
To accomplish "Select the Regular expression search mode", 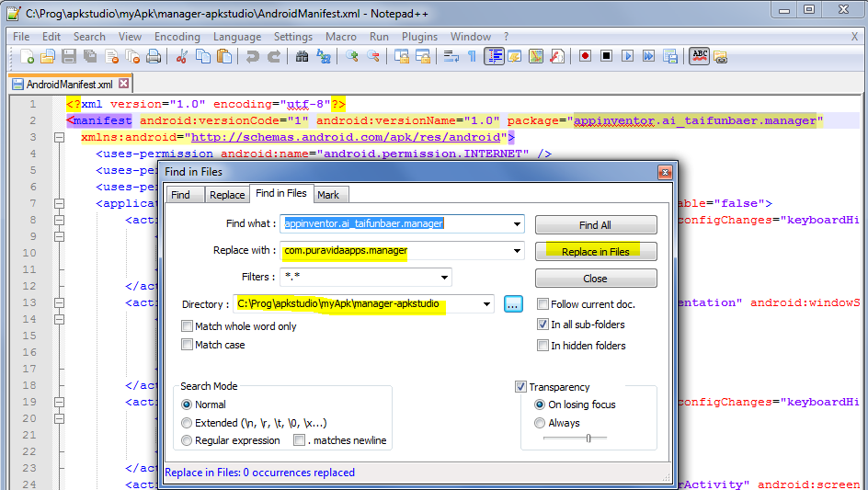I will tap(188, 440).
